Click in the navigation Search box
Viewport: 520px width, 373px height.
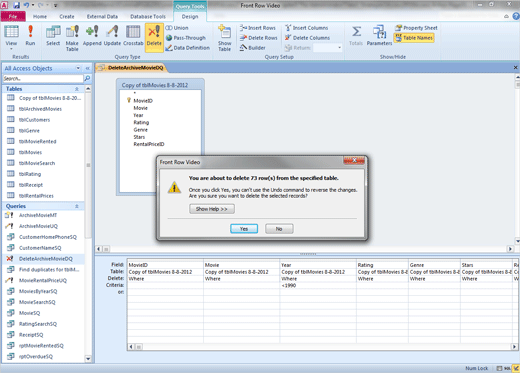(43, 79)
